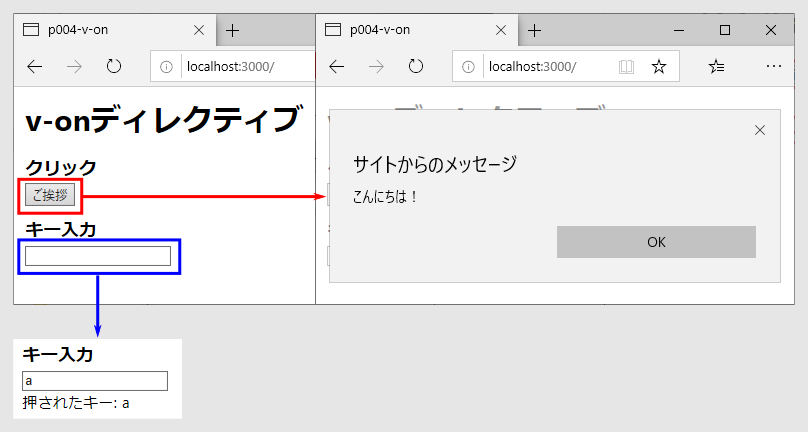Screen dimensions: 808x432
Task: Close the サイトからのメッセージ dialog with its X
Action: [x=760, y=130]
